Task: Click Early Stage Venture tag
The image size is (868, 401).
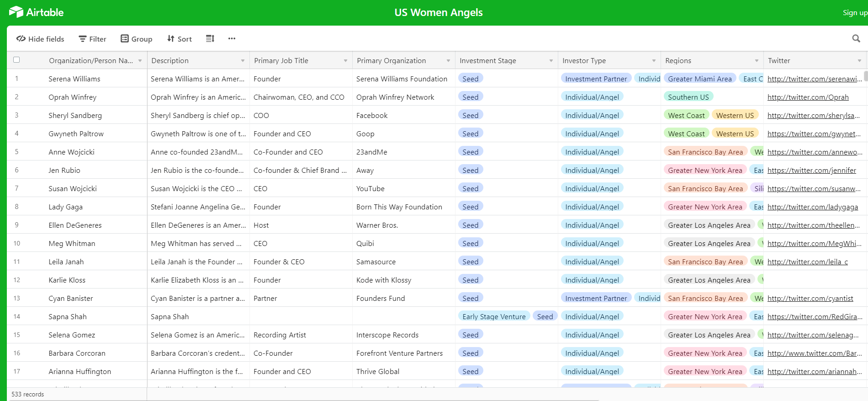Action: (x=494, y=316)
